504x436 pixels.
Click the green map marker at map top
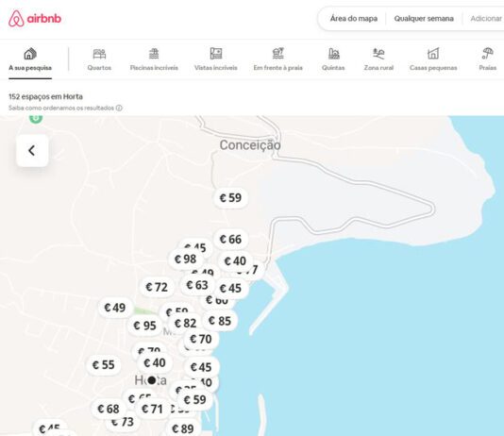click(36, 119)
